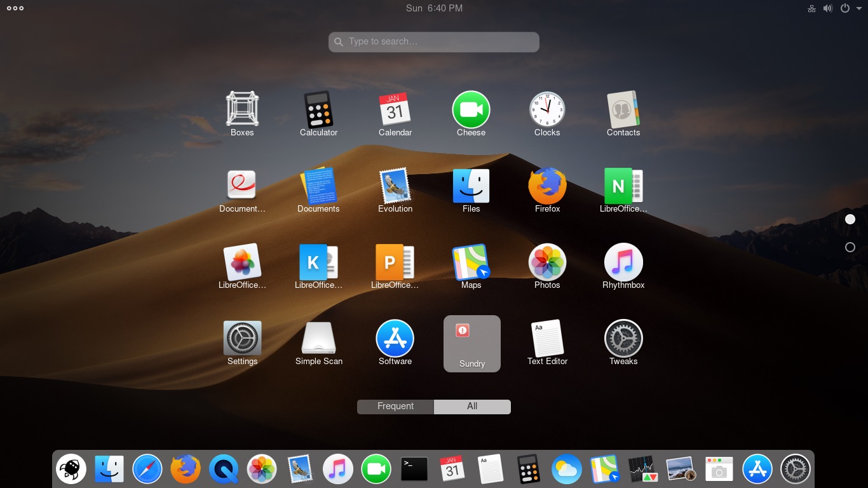Launch Terminal from the dock
Screen dimensions: 868x488
click(x=414, y=470)
